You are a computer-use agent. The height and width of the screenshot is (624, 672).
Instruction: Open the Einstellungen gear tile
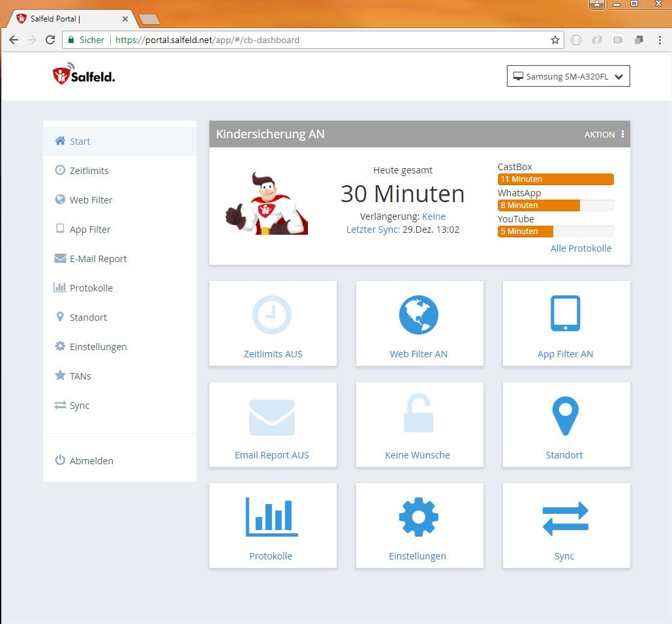[x=419, y=526]
